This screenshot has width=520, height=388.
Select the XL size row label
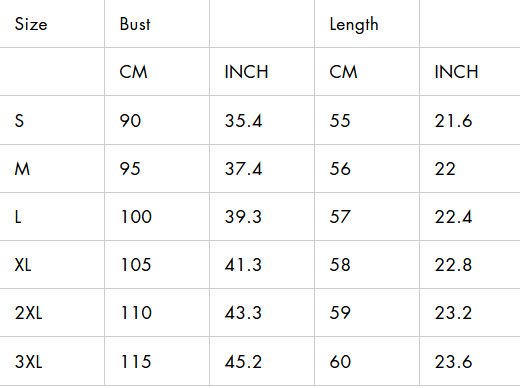[x=23, y=265]
